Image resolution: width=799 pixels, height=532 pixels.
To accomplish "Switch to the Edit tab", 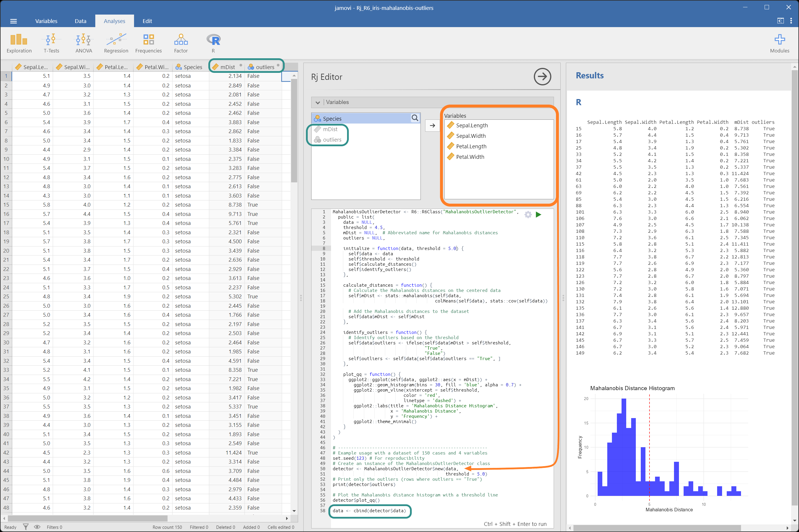I will click(x=147, y=21).
